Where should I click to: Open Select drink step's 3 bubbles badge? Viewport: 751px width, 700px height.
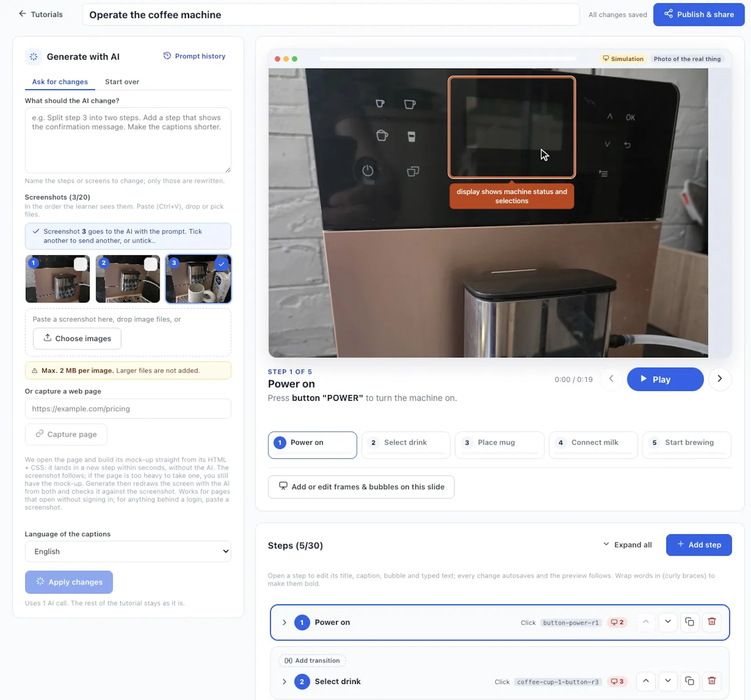(617, 682)
